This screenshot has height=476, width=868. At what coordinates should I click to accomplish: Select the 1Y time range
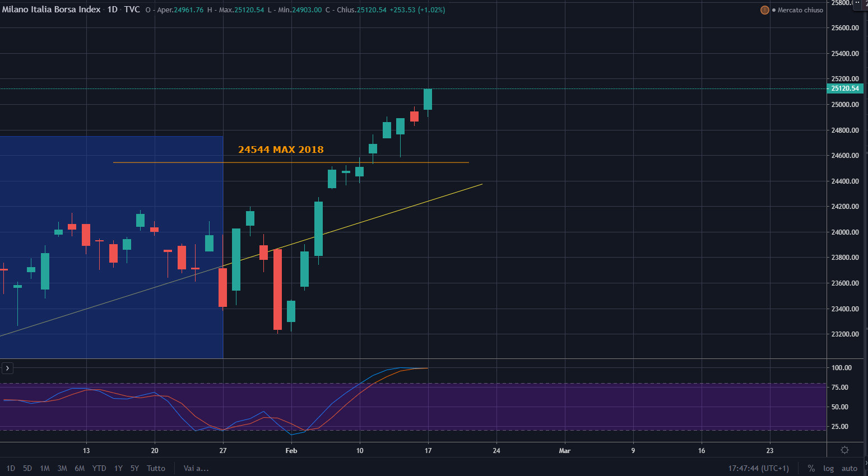tap(118, 468)
